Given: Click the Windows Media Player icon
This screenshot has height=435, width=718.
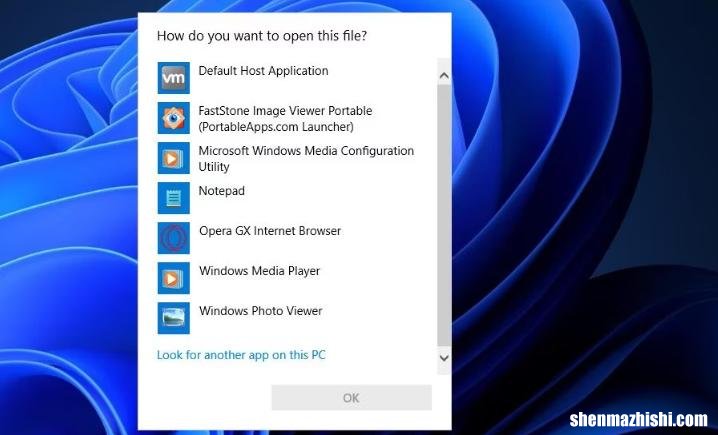Looking at the screenshot, I should coord(174,278).
